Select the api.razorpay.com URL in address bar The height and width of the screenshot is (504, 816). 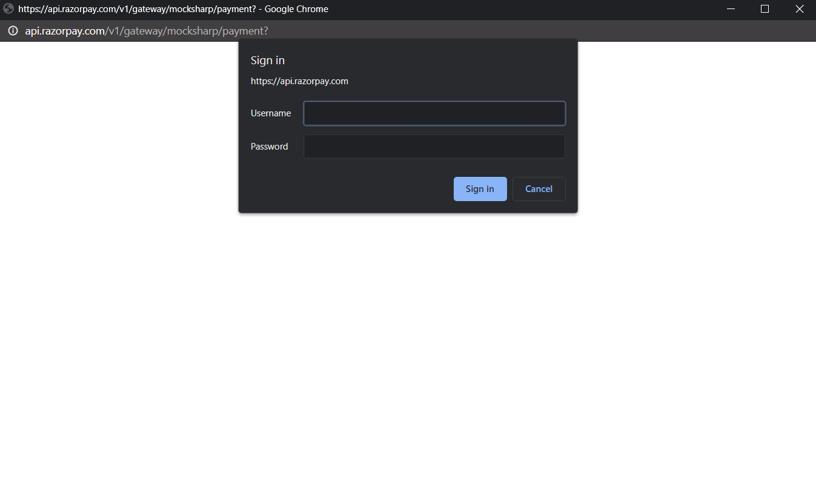146,31
